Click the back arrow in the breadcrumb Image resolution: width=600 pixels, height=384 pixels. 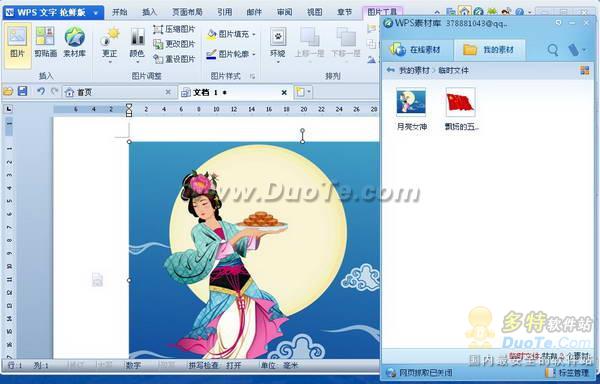[390, 70]
